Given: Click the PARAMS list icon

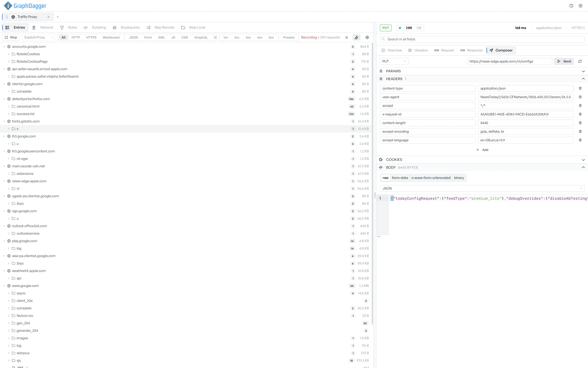Looking at the screenshot, I should 381,71.
